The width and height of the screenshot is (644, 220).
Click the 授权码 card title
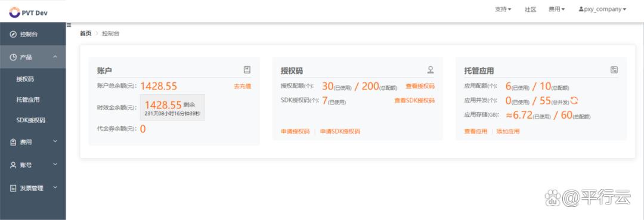[x=292, y=70]
